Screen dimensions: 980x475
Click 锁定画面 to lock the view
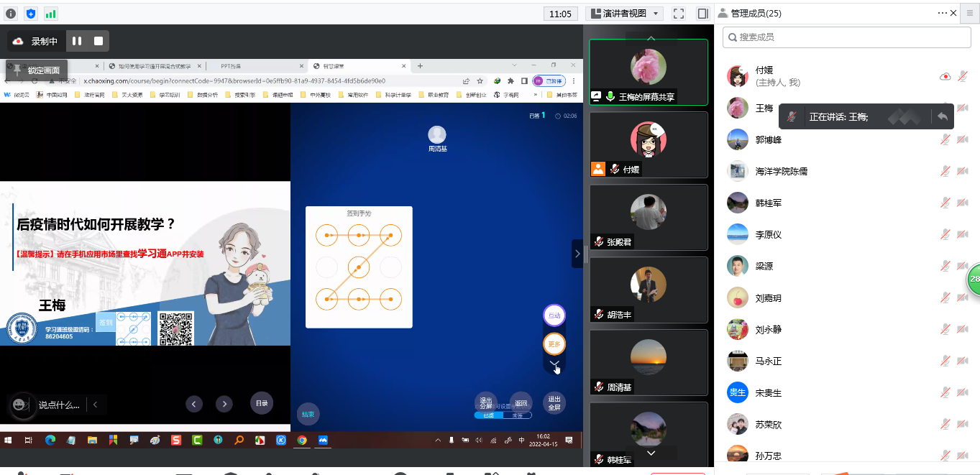click(37, 70)
